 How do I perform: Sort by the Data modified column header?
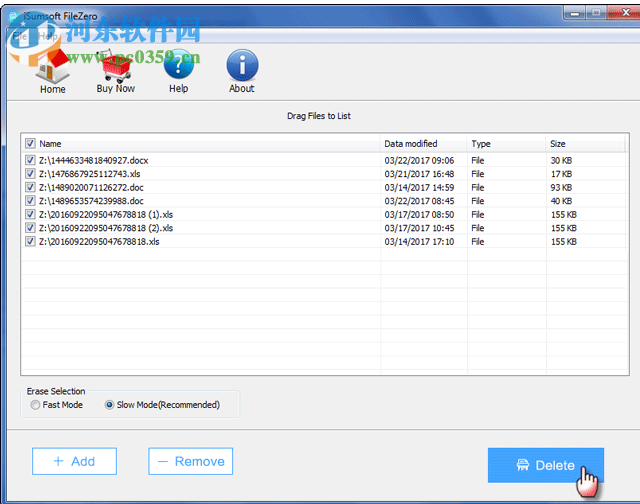[x=411, y=144]
